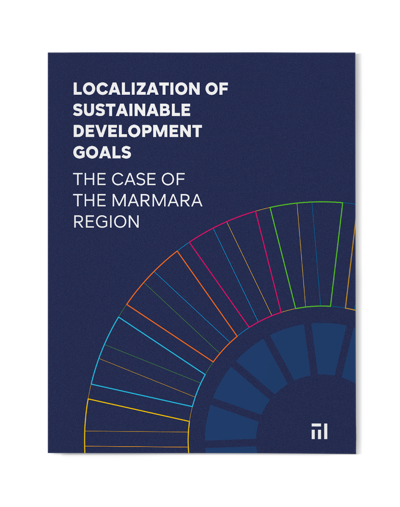Click the subtitle line "THE CASE OF"
This screenshot has width=400, height=507.
click(x=129, y=179)
